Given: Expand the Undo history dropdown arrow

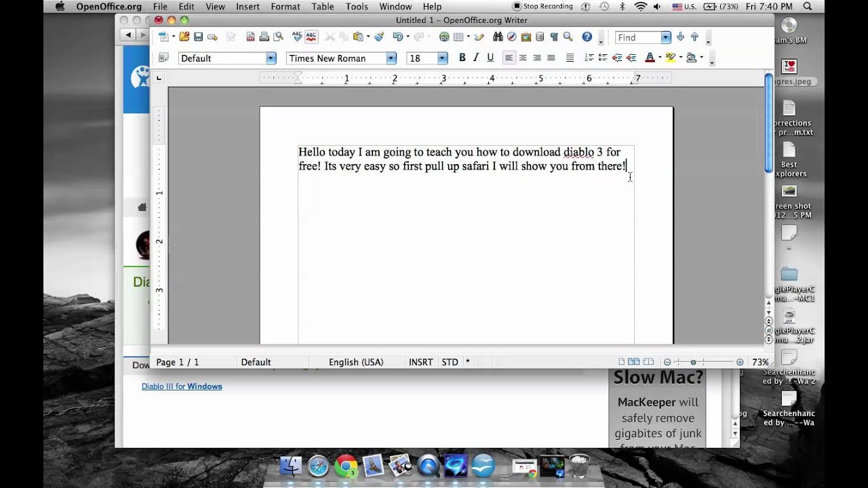Looking at the screenshot, I should pos(408,37).
